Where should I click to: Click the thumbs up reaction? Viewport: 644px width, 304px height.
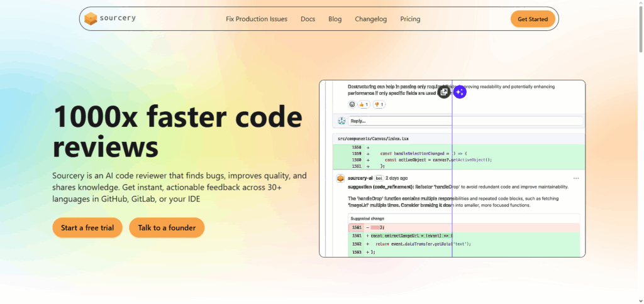364,104
